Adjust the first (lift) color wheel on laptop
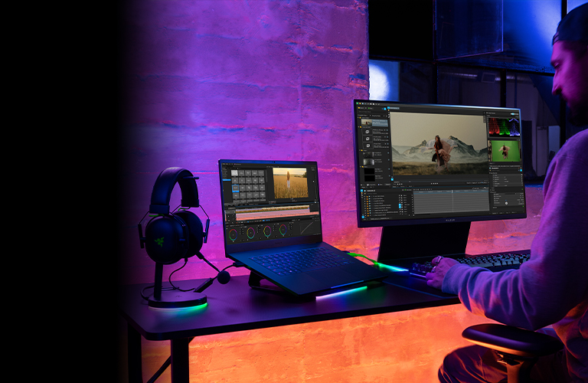This screenshot has height=383, width=588. coord(234,235)
